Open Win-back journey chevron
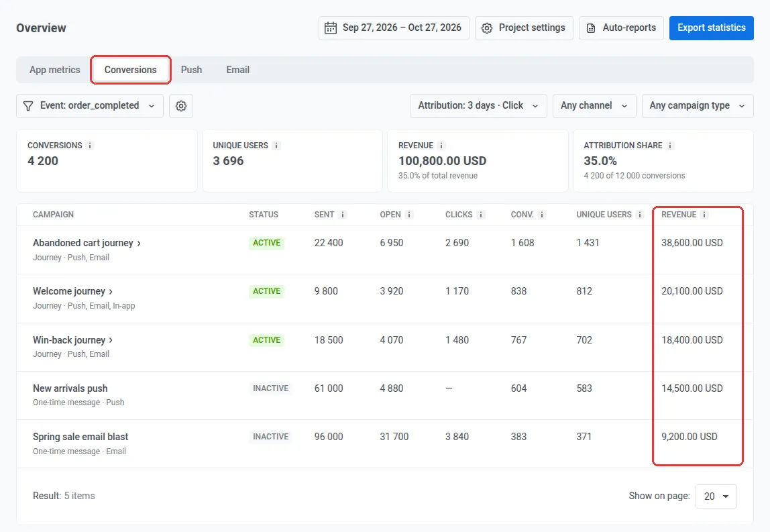The image size is (770, 532). click(x=111, y=340)
